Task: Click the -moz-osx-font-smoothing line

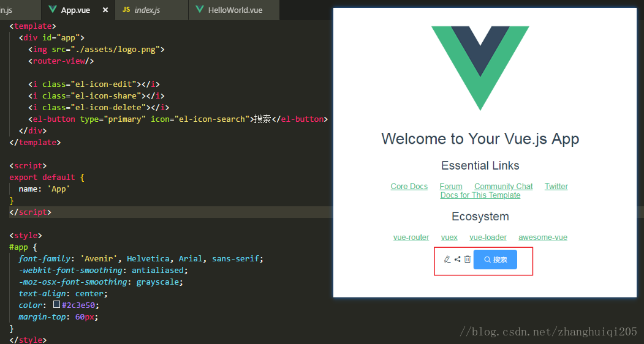Action: (x=101, y=282)
